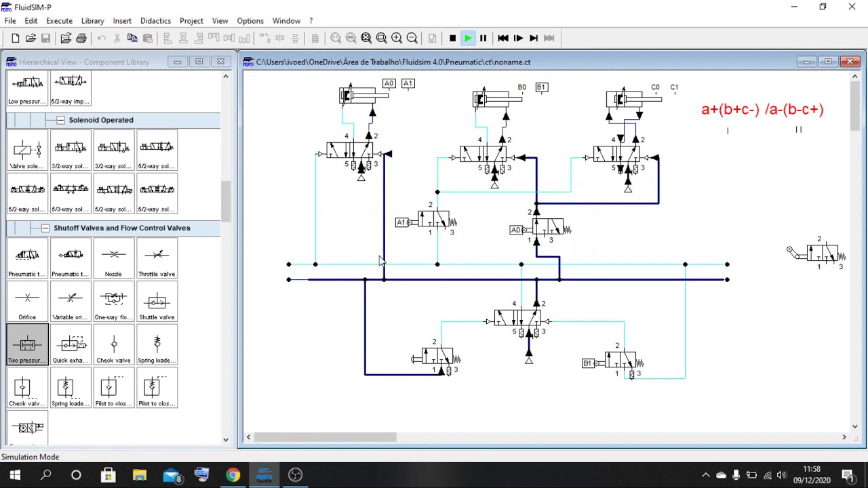
Task: Open the Project menu
Action: click(x=191, y=21)
